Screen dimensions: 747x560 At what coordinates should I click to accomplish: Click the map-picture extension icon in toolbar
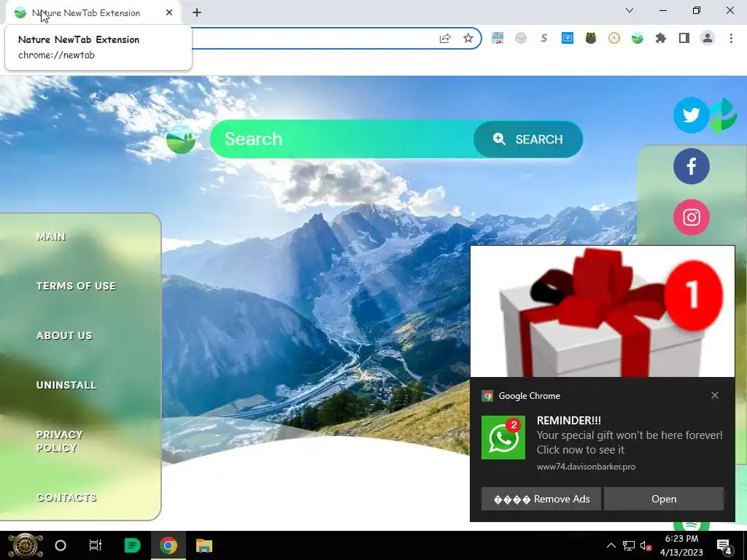pos(498,38)
